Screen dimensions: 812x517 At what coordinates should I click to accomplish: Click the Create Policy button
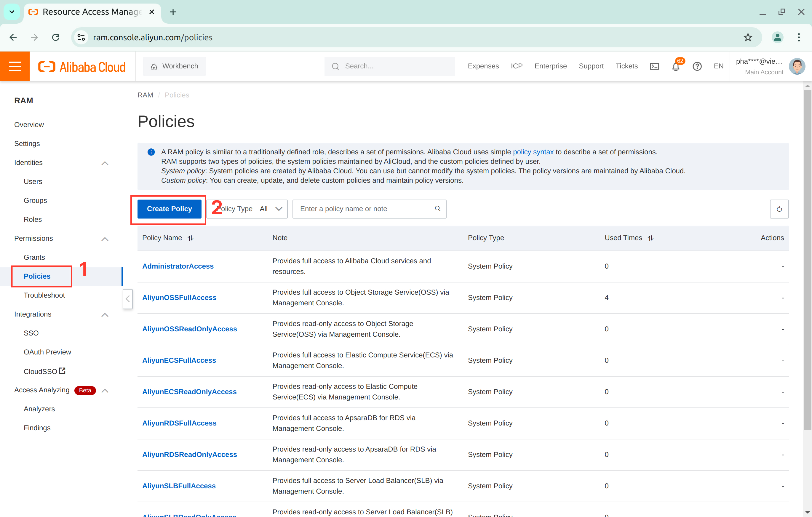pos(169,209)
